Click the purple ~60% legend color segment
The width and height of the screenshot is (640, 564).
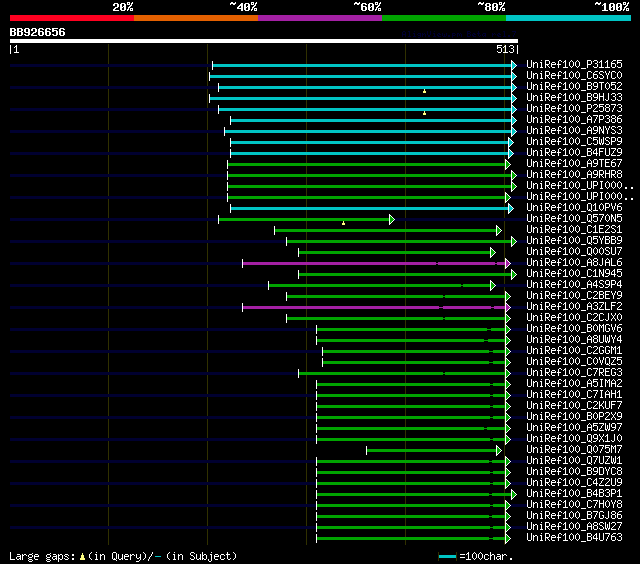(320, 18)
